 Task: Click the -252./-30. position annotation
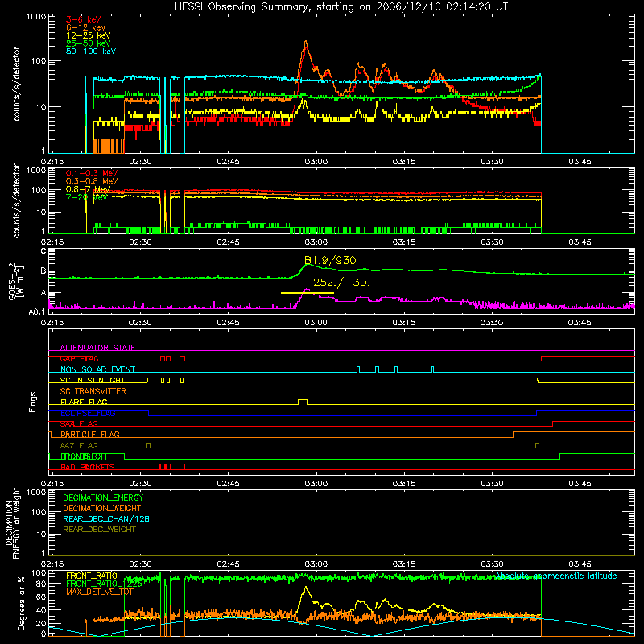pos(336,283)
